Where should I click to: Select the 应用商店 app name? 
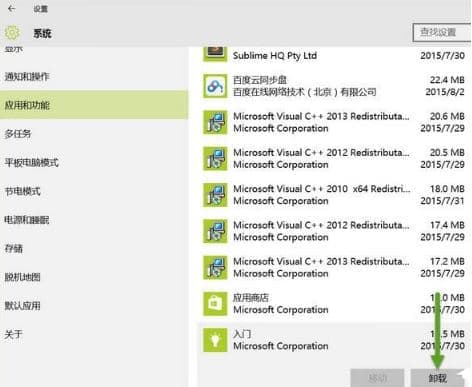[x=251, y=298]
